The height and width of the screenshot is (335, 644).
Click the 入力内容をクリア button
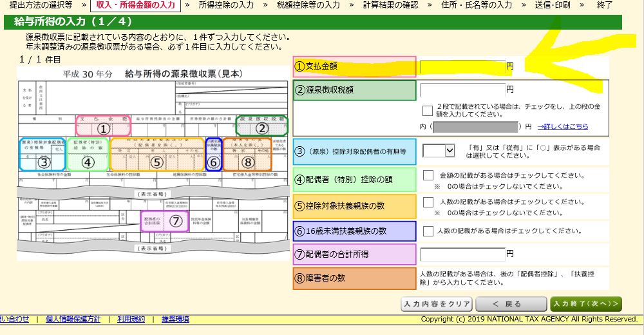tap(437, 304)
